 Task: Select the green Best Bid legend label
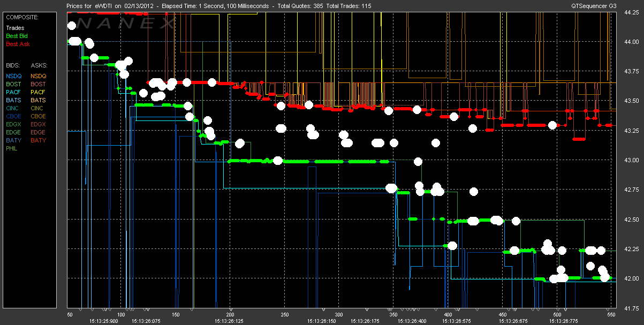click(16, 35)
